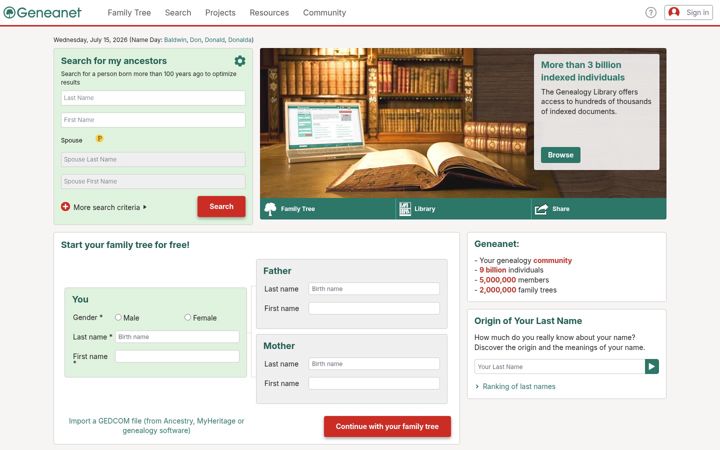Click the Library icon in banner
The image size is (720, 450).
pos(405,209)
